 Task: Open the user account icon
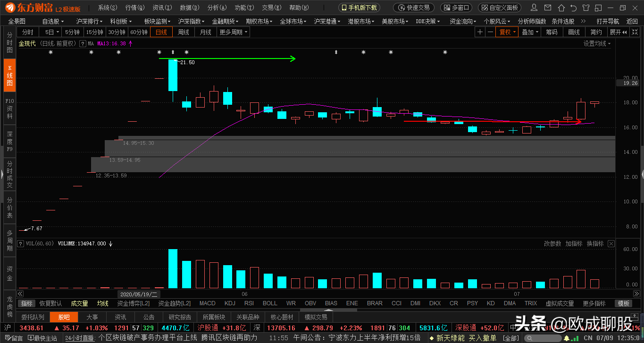tap(534, 8)
